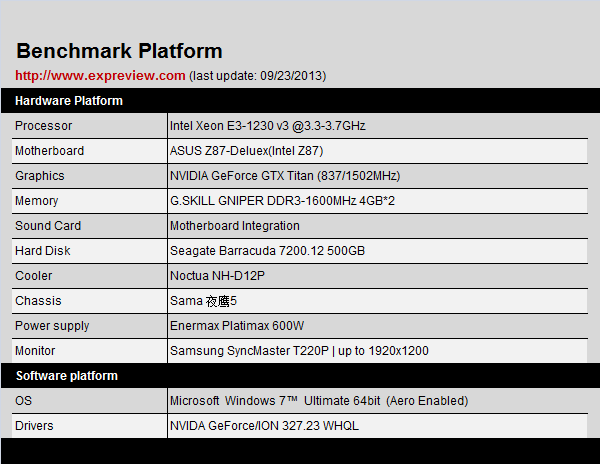
Task: Select the ASUS Z87-Deluxe value
Action: 246,151
